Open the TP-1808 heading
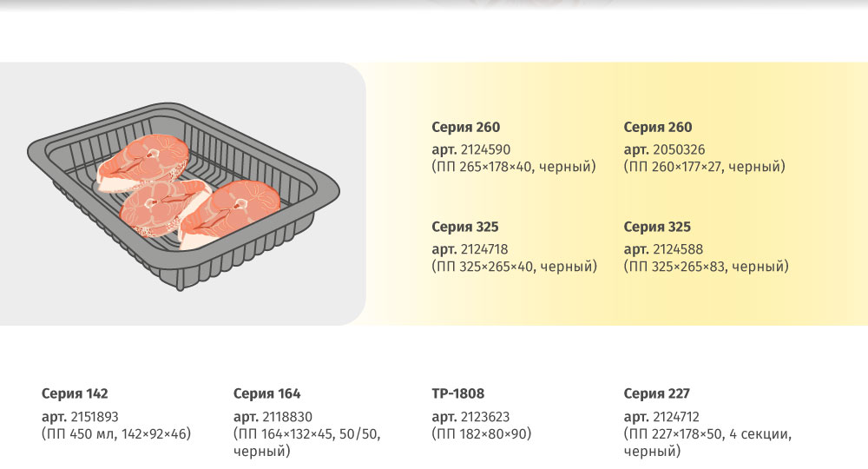Viewport: 868px width, 469px height. pos(457,393)
